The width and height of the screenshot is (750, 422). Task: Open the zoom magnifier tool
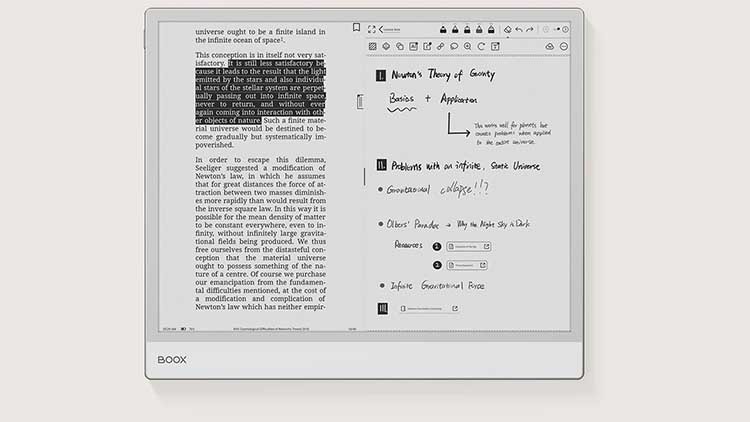[467, 46]
